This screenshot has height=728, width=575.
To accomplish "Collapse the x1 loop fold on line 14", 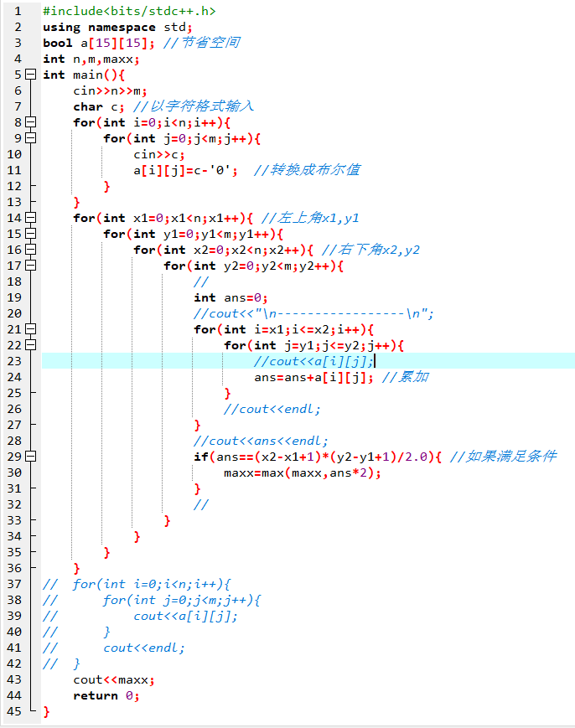I will [32, 218].
